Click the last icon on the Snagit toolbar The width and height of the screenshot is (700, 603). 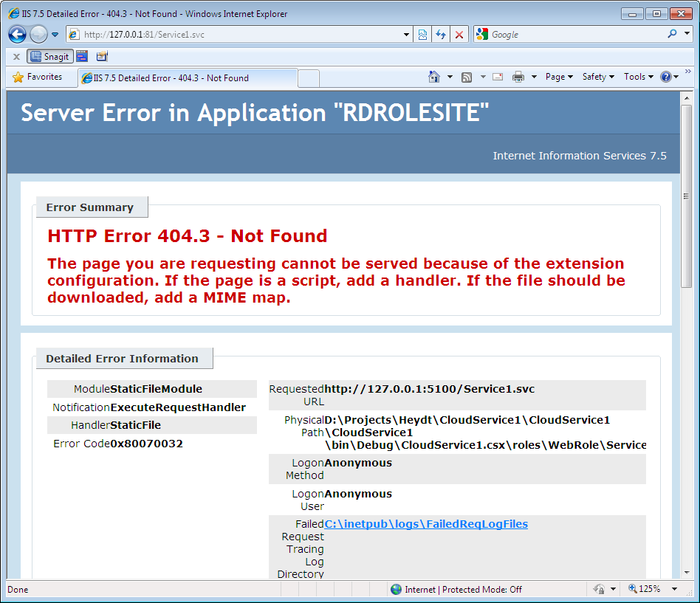click(102, 56)
